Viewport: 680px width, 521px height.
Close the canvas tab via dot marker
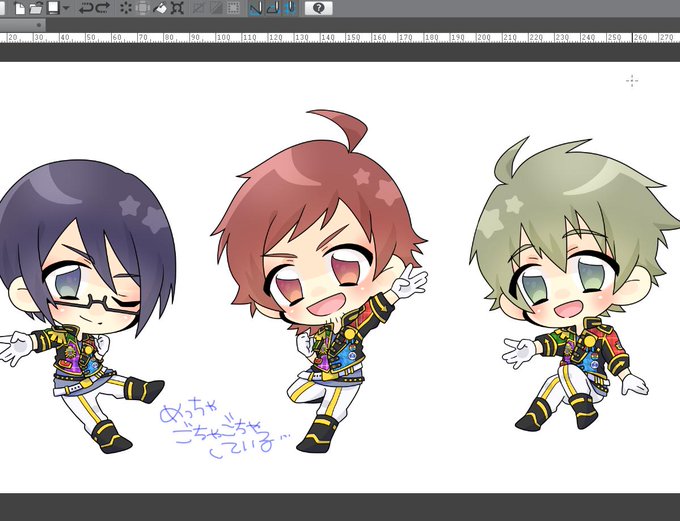coord(39,25)
